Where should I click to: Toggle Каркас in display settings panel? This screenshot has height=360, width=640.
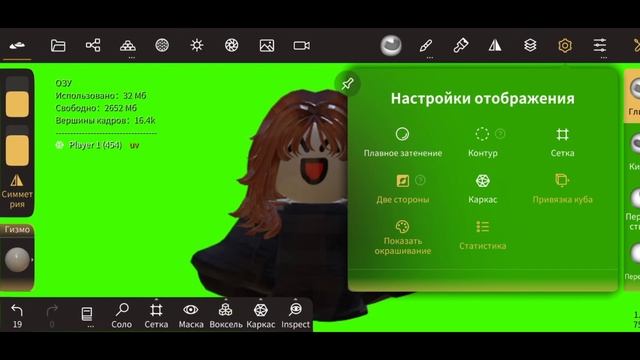[x=482, y=188]
